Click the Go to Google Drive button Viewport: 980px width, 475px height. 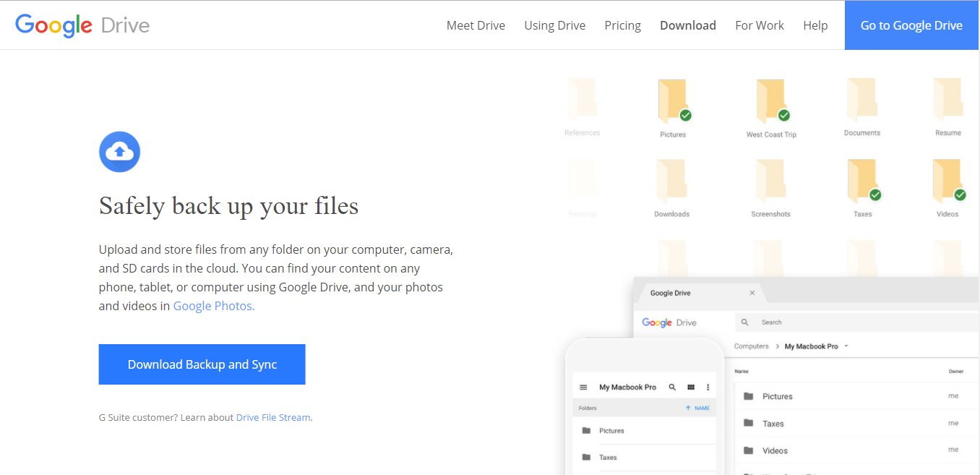(911, 25)
